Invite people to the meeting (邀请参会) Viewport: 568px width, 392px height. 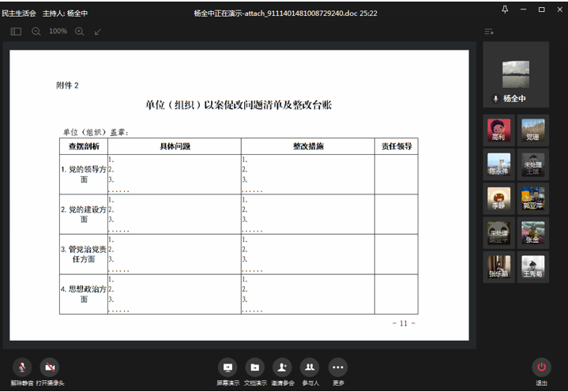[282, 367]
